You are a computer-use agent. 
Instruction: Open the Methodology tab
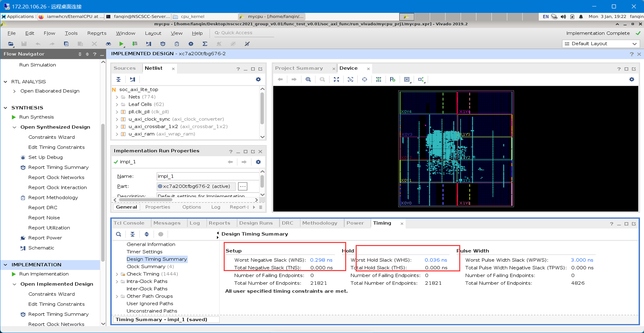click(320, 223)
